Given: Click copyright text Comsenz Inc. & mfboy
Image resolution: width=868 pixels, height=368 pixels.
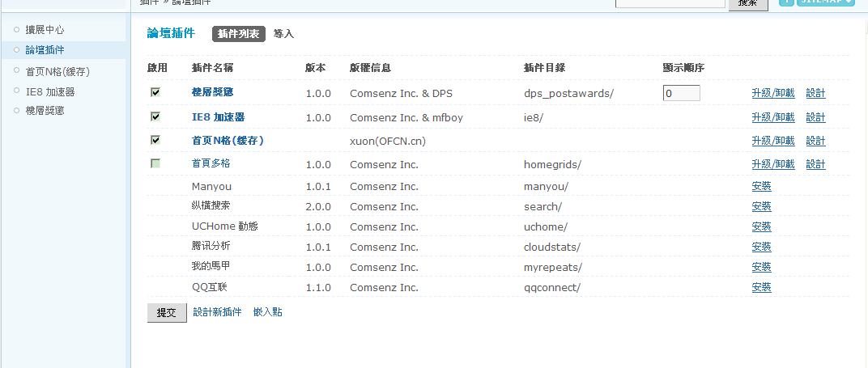Looking at the screenshot, I should [x=406, y=118].
